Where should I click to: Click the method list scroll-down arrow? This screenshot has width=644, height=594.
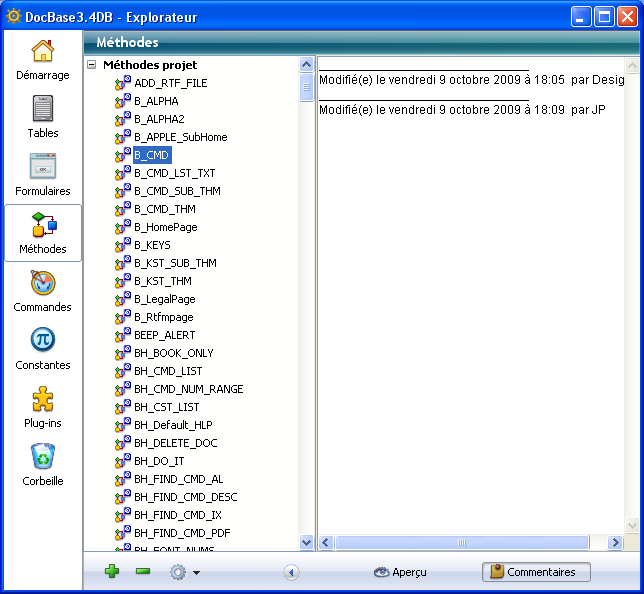point(307,542)
